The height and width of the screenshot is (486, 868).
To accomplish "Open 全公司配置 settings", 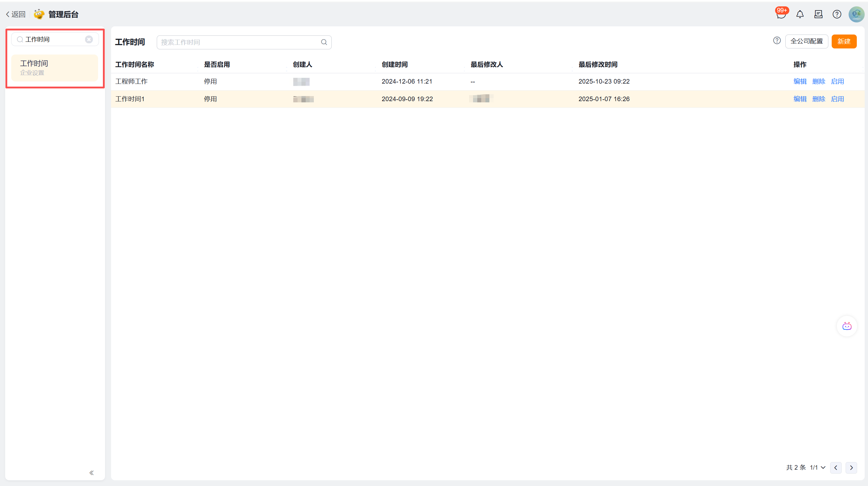I will click(806, 41).
